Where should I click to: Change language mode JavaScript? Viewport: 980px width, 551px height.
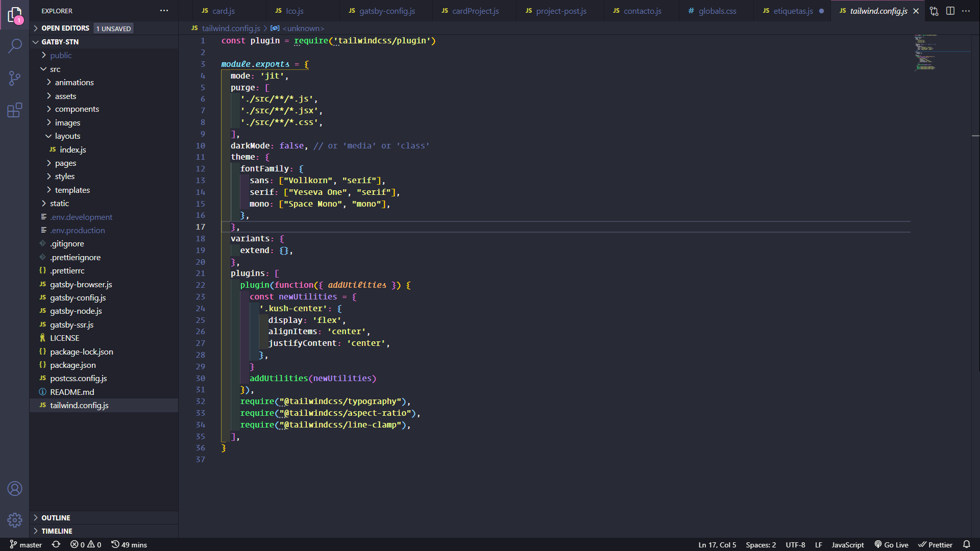[847, 544]
